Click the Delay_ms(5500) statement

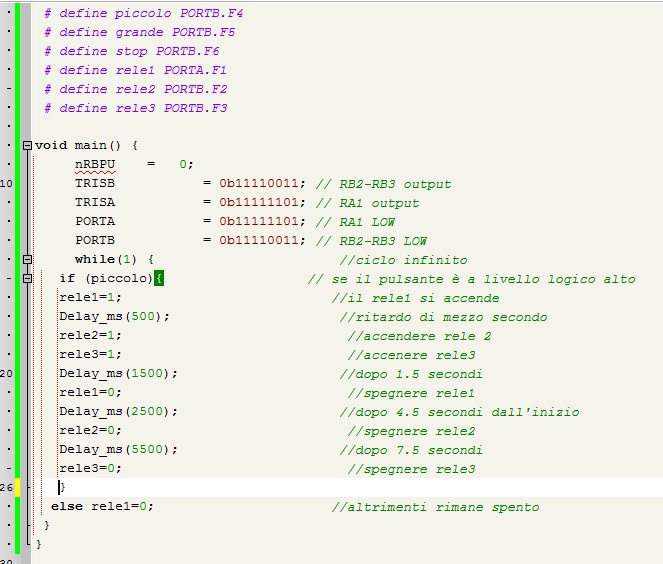(x=118, y=450)
